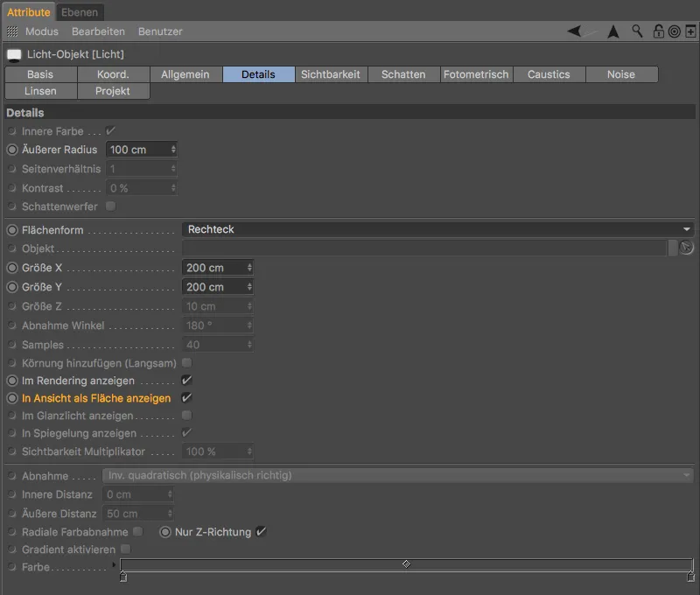This screenshot has height=595, width=700.
Task: Click the grid handle icon left of Modus
Action: [12, 31]
